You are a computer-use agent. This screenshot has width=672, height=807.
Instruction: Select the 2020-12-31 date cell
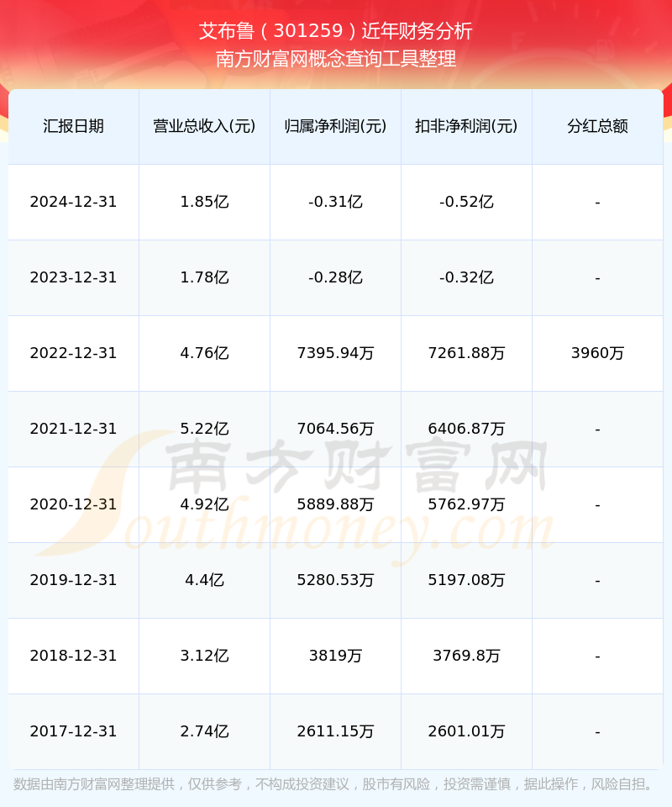click(74, 504)
